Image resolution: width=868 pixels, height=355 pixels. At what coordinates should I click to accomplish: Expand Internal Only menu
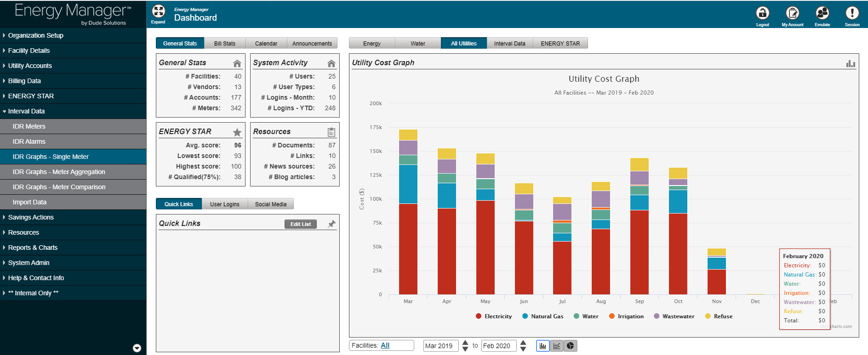point(73,293)
